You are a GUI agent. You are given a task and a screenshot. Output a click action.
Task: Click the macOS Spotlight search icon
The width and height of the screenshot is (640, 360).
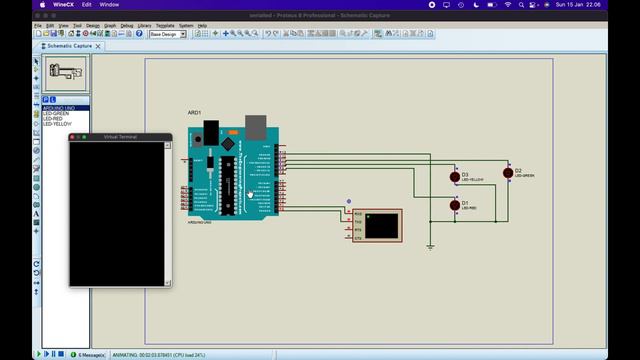pyautogui.click(x=521, y=5)
